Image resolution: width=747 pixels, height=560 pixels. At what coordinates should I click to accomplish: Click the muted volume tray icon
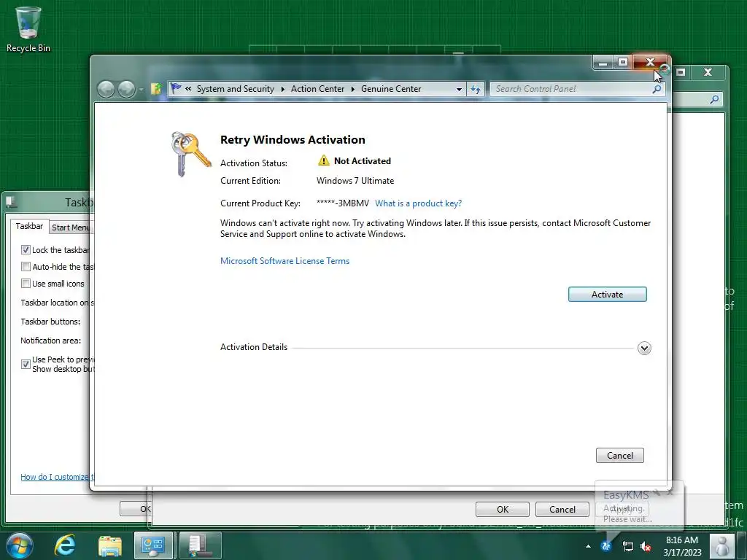pyautogui.click(x=646, y=547)
